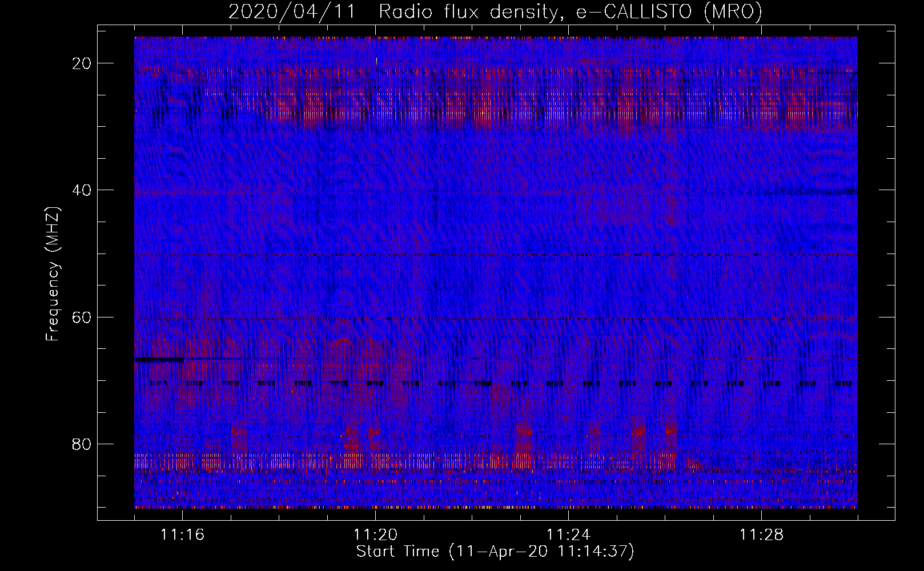Click the '20' frequency tick label

pos(82,63)
